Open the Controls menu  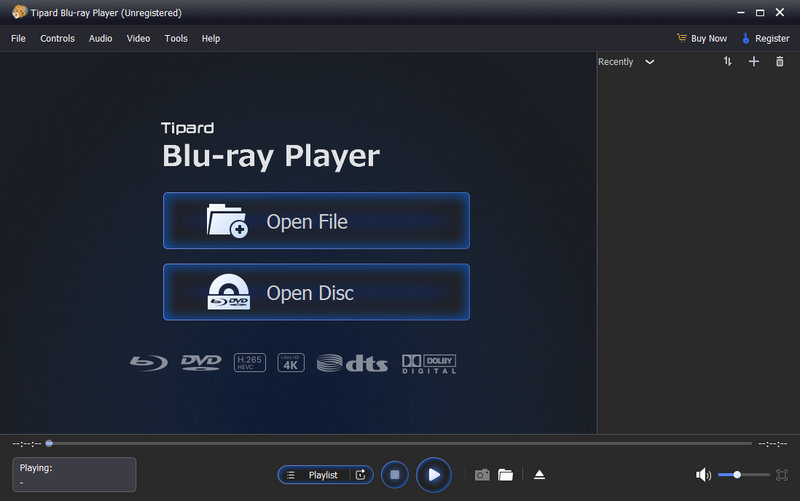pyautogui.click(x=57, y=39)
